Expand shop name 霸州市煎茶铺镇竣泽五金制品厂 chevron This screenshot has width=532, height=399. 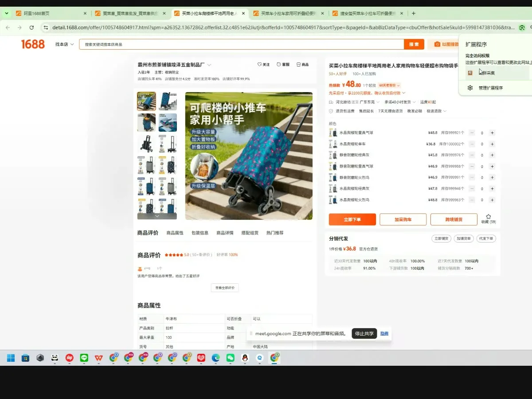209,65
